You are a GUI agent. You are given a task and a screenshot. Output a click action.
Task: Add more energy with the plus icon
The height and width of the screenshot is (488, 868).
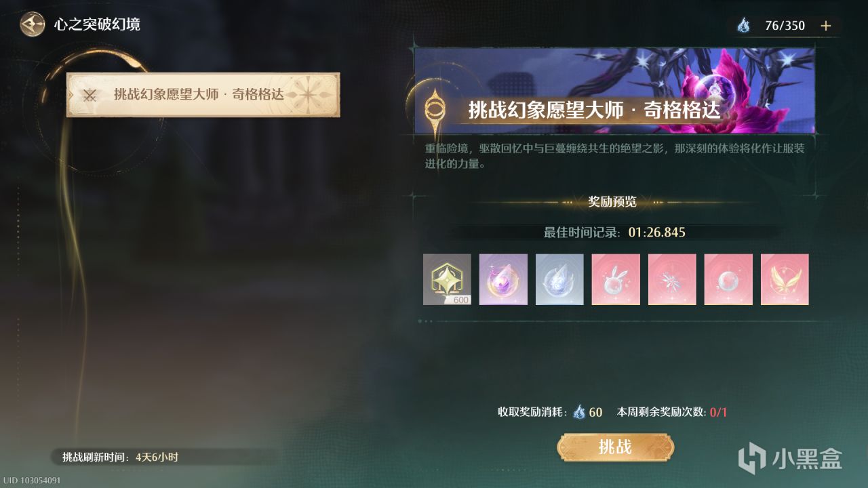coord(825,26)
